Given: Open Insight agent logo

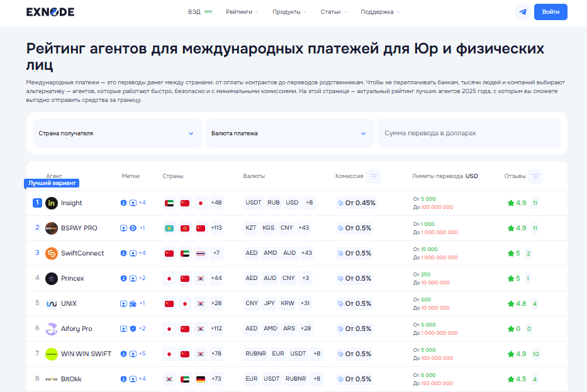Looking at the screenshot, I should pos(52,203).
